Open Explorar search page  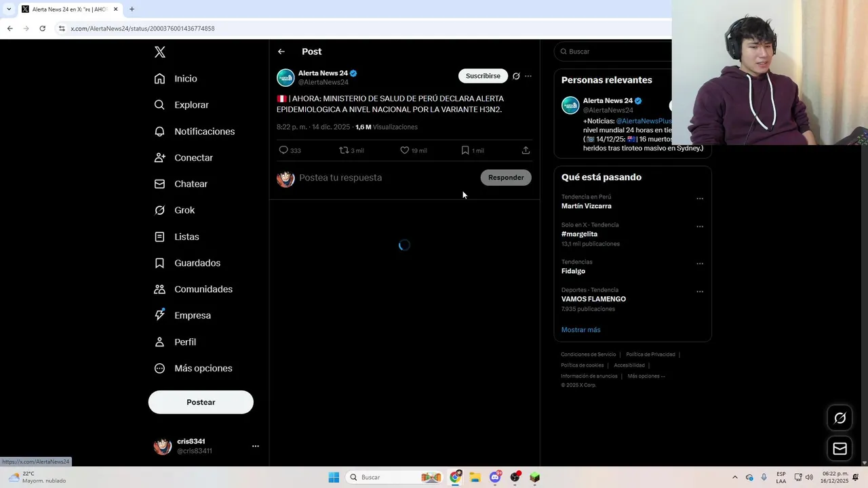(181, 105)
